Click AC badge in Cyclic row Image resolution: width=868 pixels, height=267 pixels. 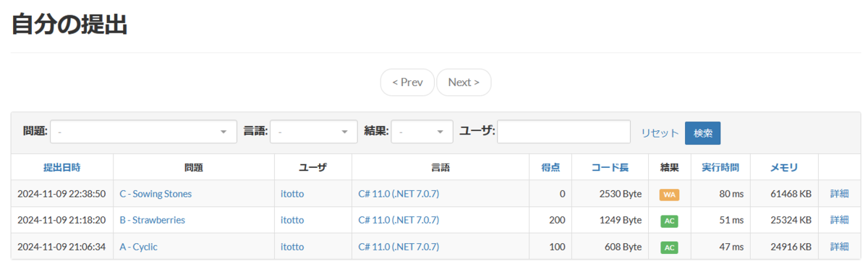[669, 247]
